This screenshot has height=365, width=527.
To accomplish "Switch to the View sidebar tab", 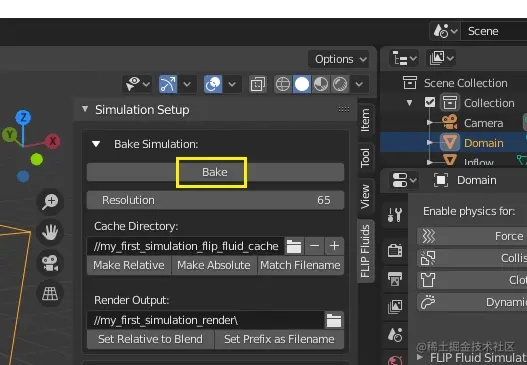I will click(365, 197).
